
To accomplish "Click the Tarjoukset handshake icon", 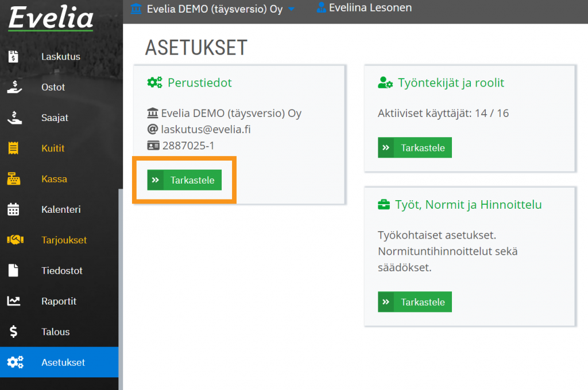I will click(16, 240).
